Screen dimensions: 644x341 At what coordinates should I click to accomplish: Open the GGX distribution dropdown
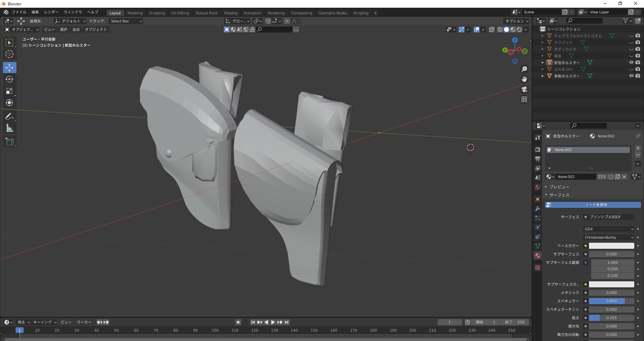(x=608, y=229)
